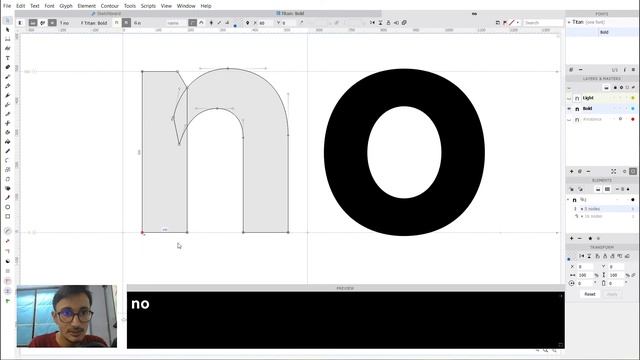Click the link icon in top toolbar
640x360 pixels.
click(x=404, y=22)
